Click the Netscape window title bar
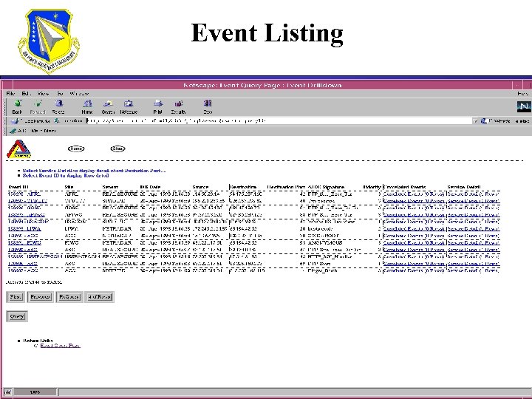Image resolution: width=532 pixels, height=399 pixels. [262, 85]
